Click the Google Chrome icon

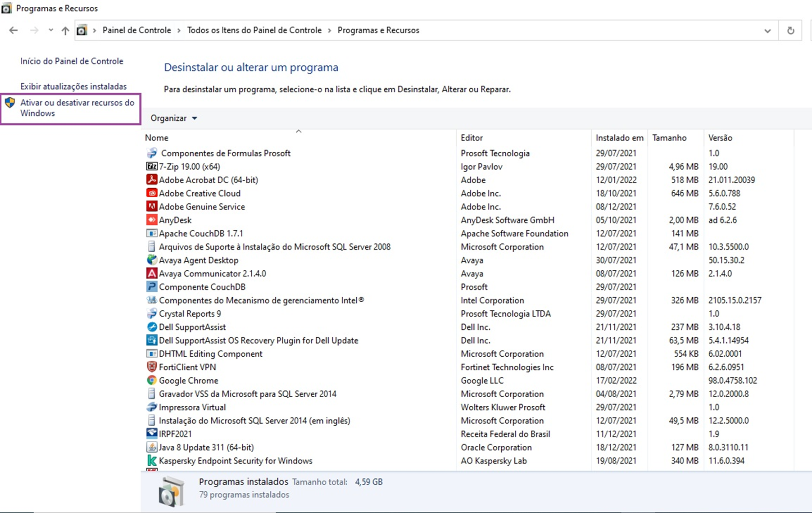point(152,381)
